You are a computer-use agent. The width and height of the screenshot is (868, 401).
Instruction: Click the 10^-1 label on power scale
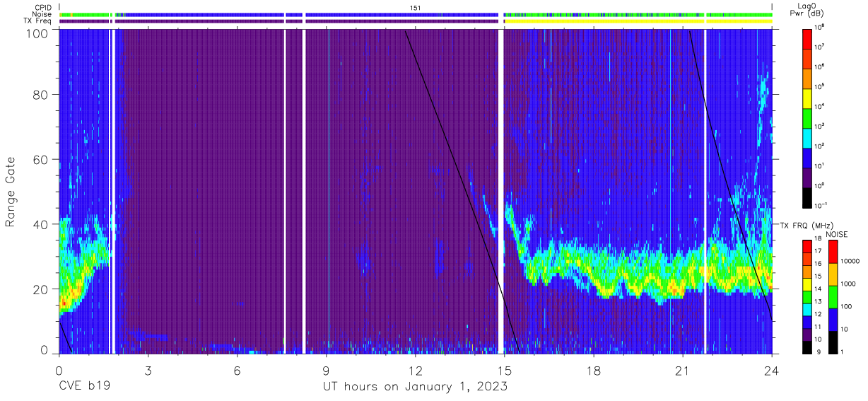click(822, 205)
